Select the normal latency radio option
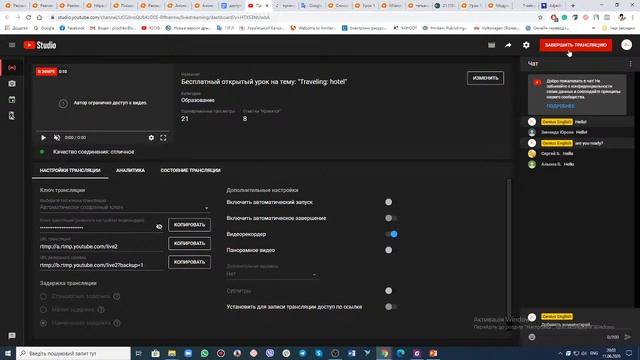This screenshot has width=640, height=360. pyautogui.click(x=43, y=296)
